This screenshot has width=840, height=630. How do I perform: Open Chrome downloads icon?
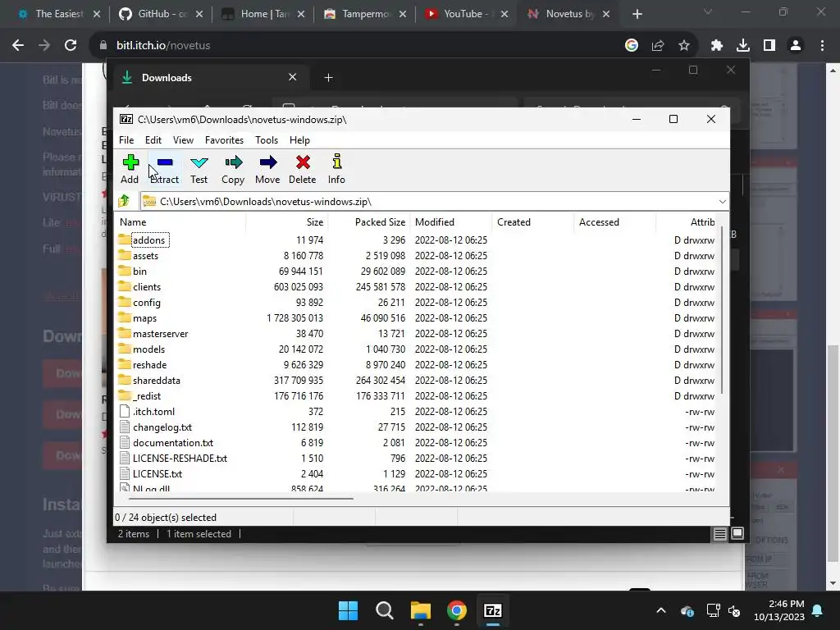click(743, 46)
